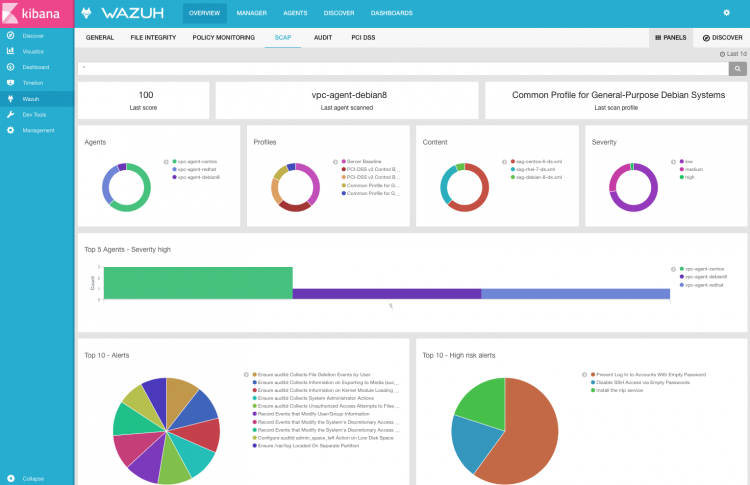
Task: Open the Last 1d time picker
Action: point(733,54)
